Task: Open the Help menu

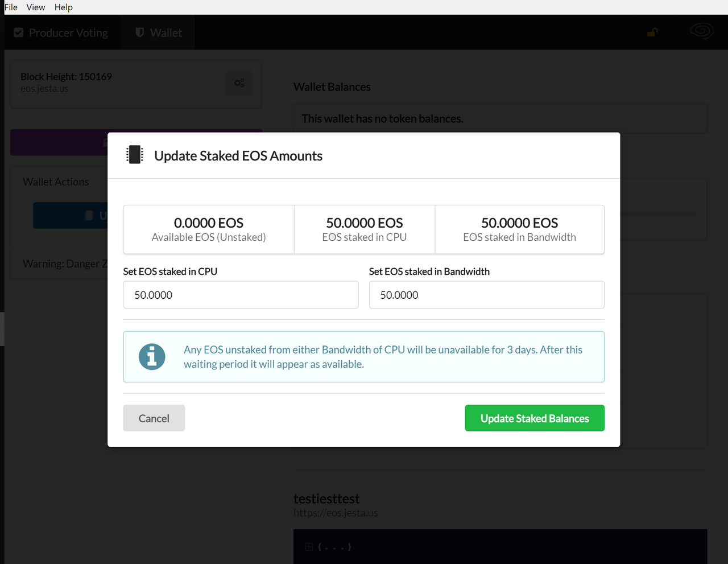Action: (64, 7)
